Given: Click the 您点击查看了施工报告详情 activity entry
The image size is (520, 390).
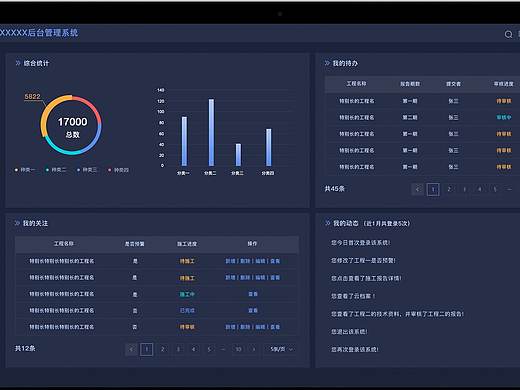Looking at the screenshot, I should point(366,278).
